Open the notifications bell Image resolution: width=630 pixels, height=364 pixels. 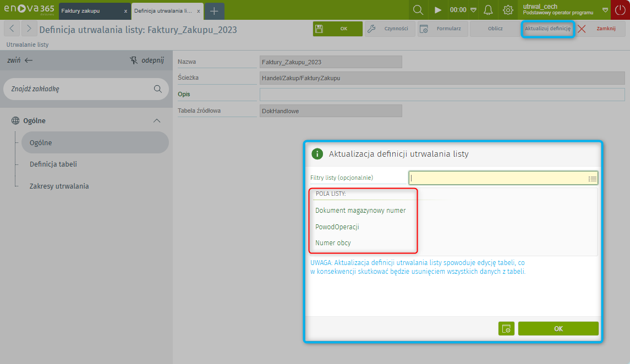(x=488, y=10)
